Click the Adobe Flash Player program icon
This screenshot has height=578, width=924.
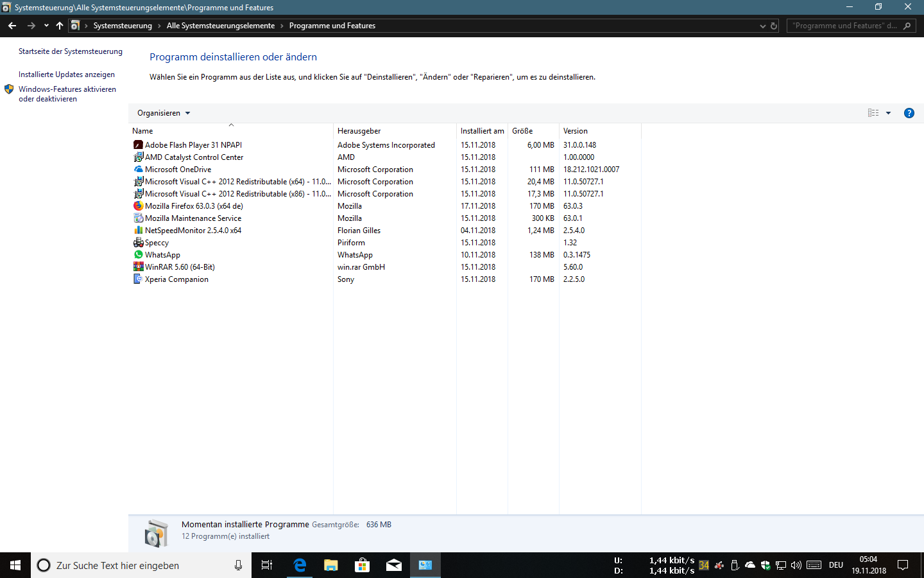pyautogui.click(x=138, y=145)
